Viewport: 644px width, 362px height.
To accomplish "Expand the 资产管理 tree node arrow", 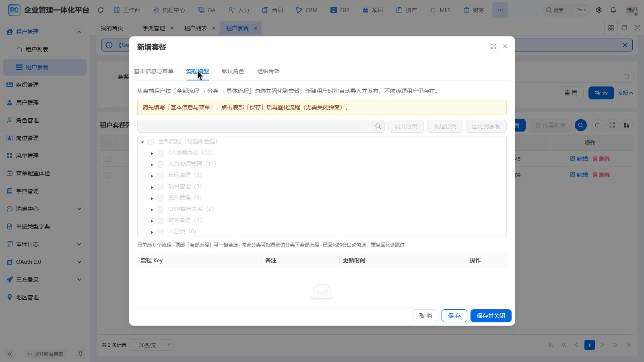I will [152, 198].
